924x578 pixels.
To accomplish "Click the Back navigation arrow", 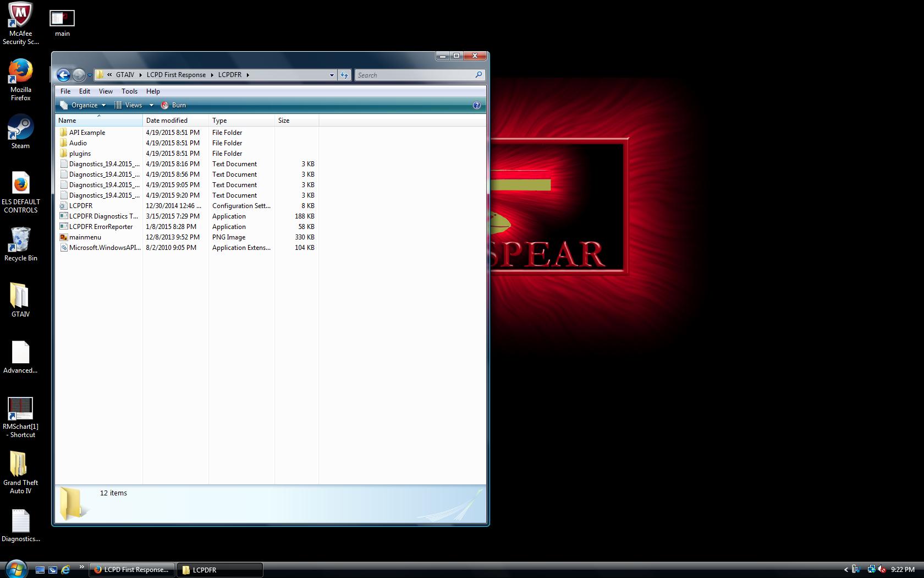I will (63, 75).
